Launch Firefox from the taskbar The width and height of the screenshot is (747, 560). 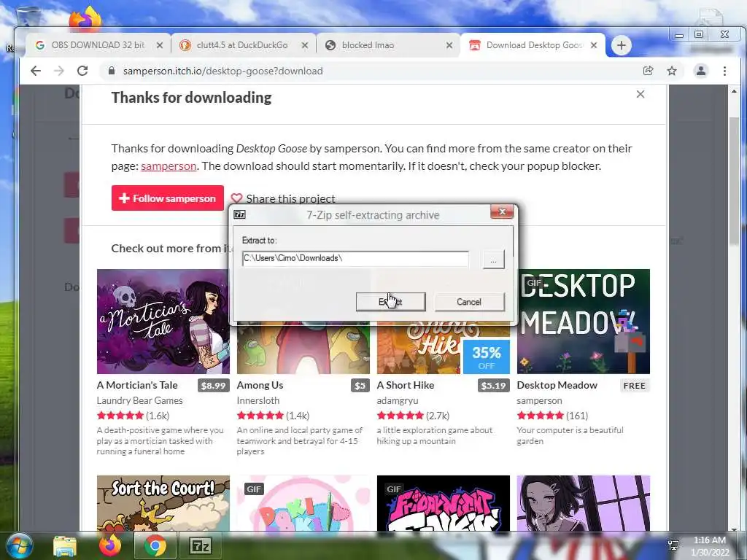[x=110, y=546]
